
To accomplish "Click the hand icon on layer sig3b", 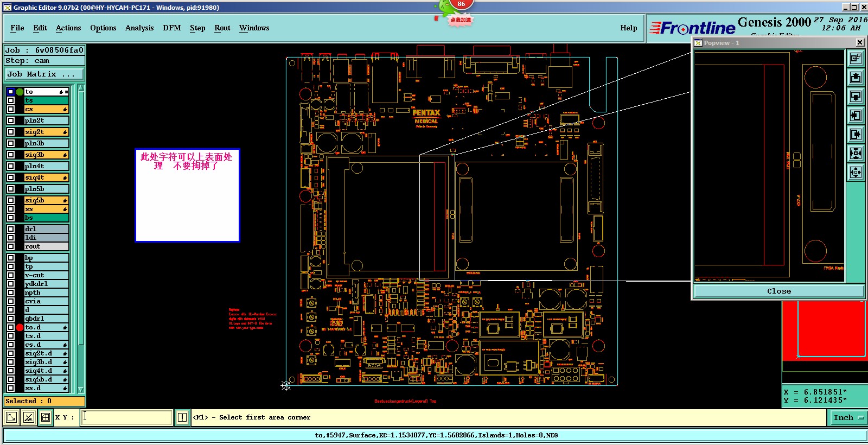I will [65, 155].
